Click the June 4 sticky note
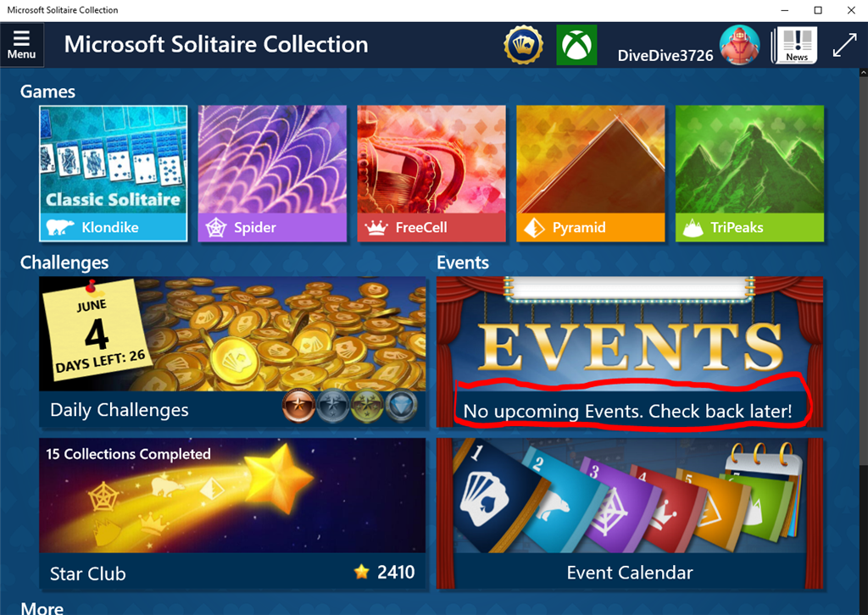The height and width of the screenshot is (615, 868). pos(95,330)
